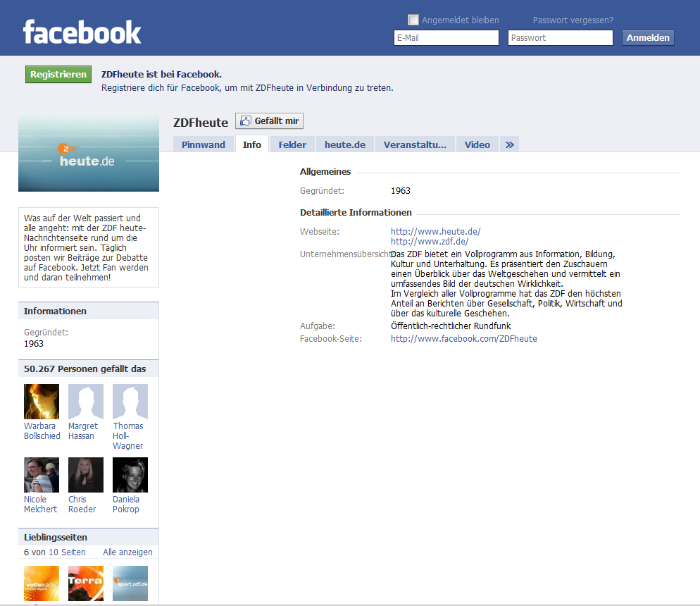The width and height of the screenshot is (700, 606).
Task: Click the ZDFheute page title
Action: tap(201, 123)
